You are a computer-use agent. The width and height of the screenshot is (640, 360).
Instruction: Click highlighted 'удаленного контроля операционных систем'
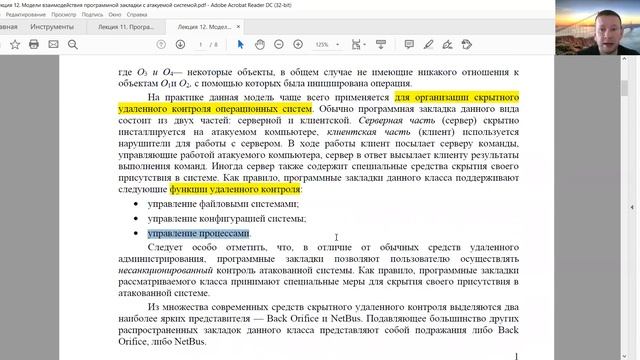click(215, 109)
